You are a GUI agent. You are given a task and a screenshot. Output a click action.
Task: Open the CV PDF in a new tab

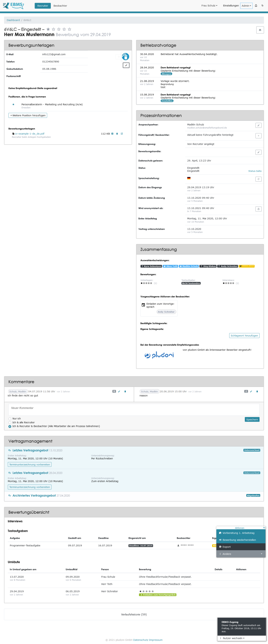[122, 134]
